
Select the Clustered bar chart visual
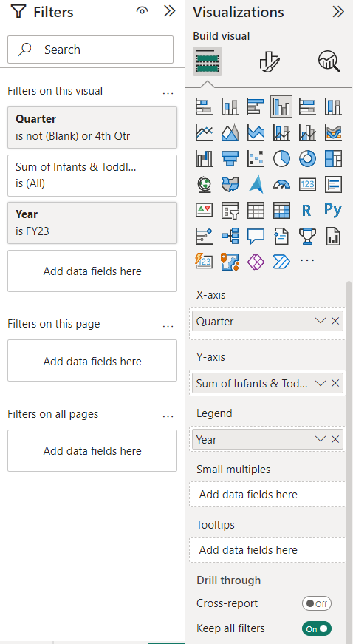(256, 107)
